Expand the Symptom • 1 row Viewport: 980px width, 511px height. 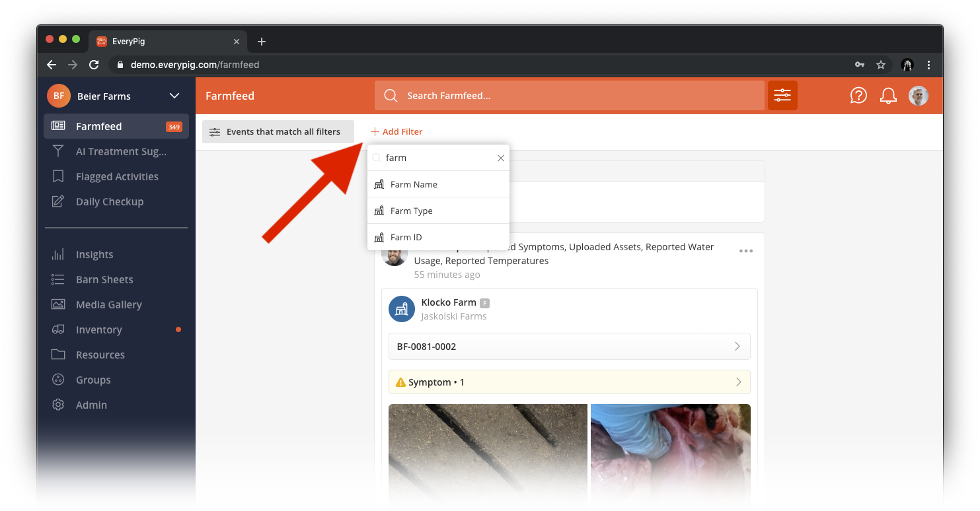click(570, 382)
